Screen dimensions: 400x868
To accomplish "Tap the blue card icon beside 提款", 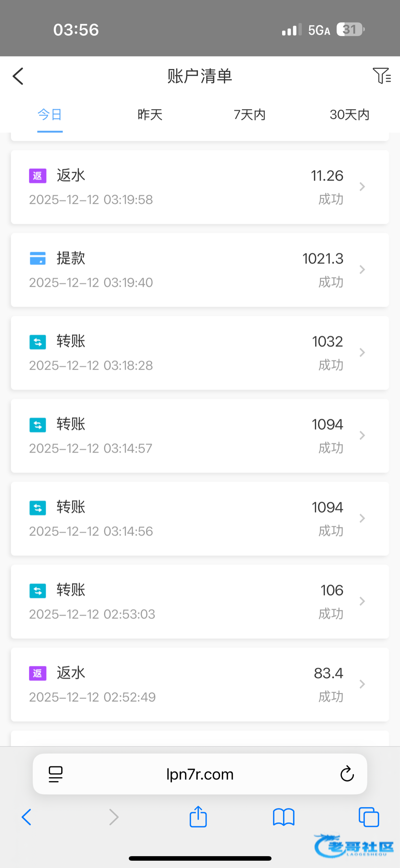I will (38, 259).
